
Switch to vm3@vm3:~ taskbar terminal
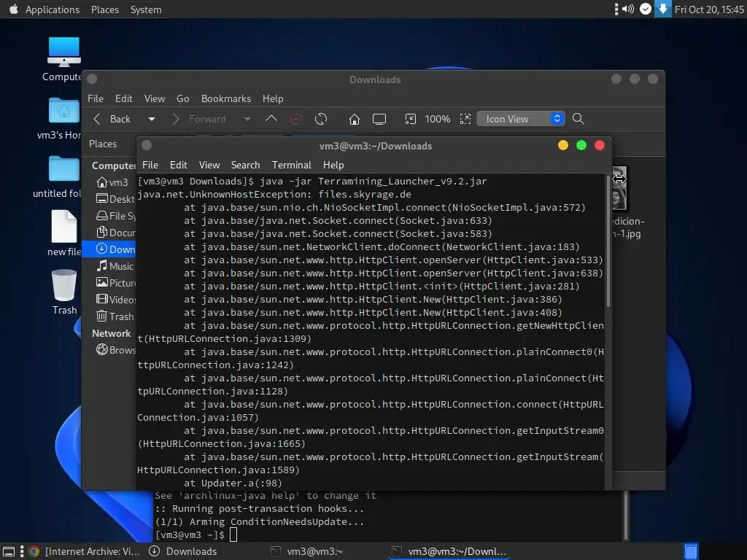tap(306, 551)
